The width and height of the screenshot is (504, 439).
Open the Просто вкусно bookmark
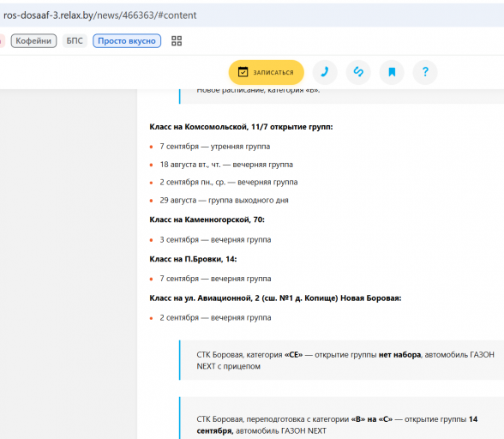[127, 41]
